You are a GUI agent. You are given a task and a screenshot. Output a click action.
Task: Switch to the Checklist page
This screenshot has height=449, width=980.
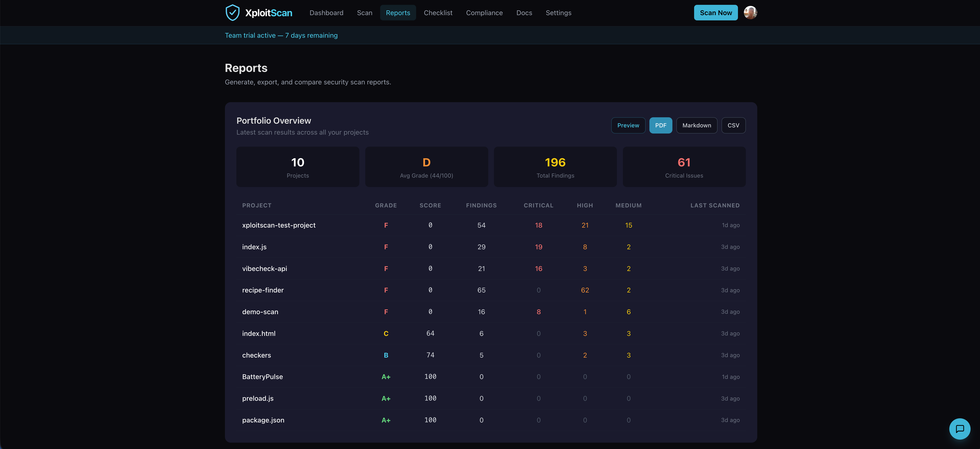(x=438, y=13)
